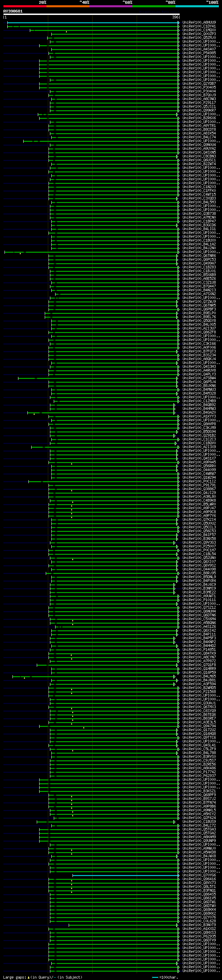Open UniRef100_Q38867 from the list
This screenshot has height=980, width=222.
[x=199, y=489]
